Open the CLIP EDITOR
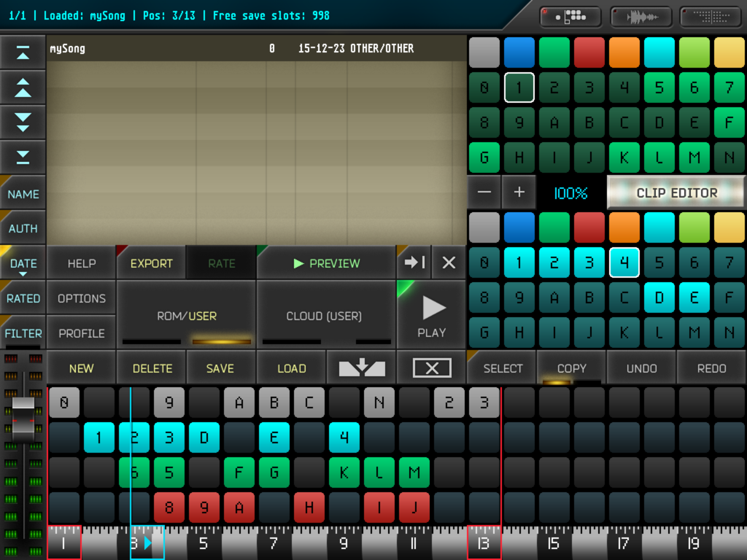The height and width of the screenshot is (560, 747). (x=676, y=192)
